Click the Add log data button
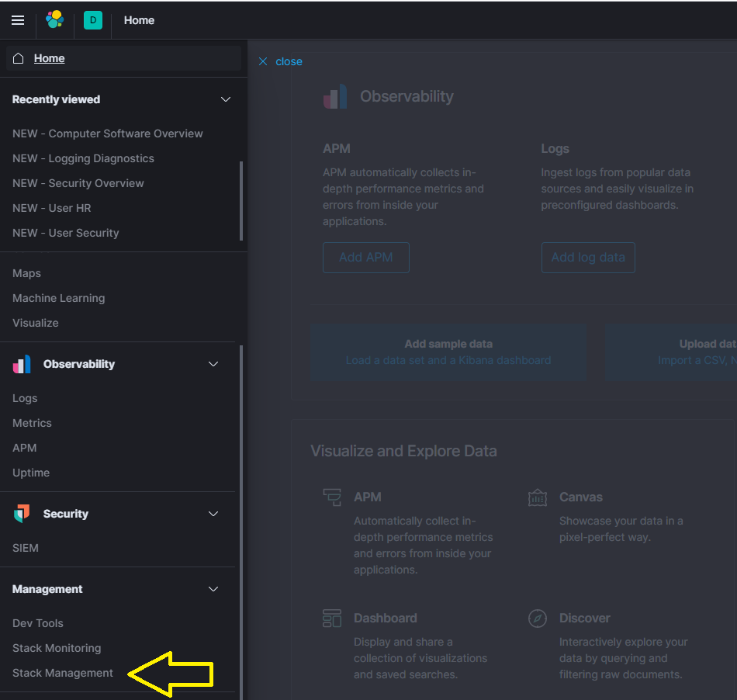The image size is (737, 700). 588,258
